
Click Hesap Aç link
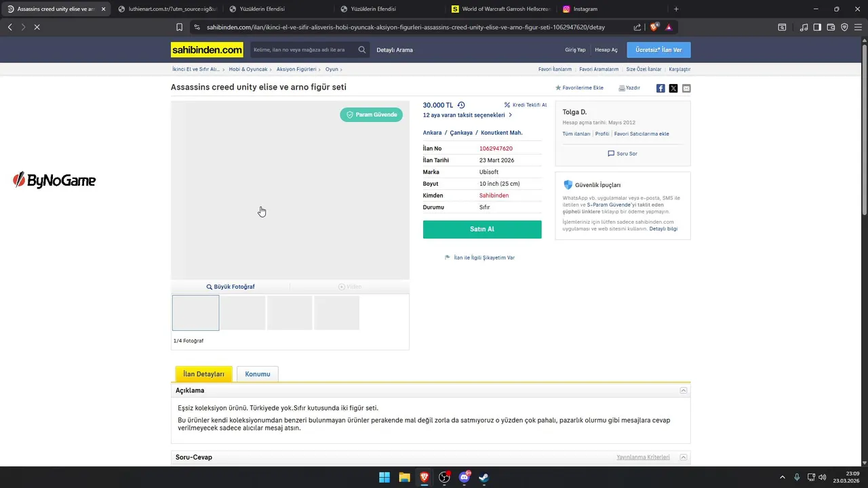click(x=606, y=49)
